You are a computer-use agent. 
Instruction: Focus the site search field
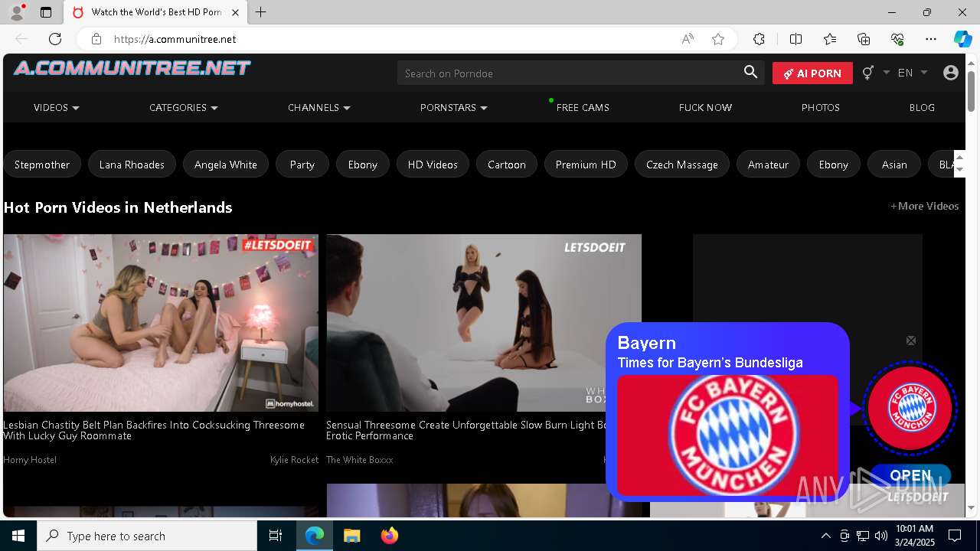[568, 73]
